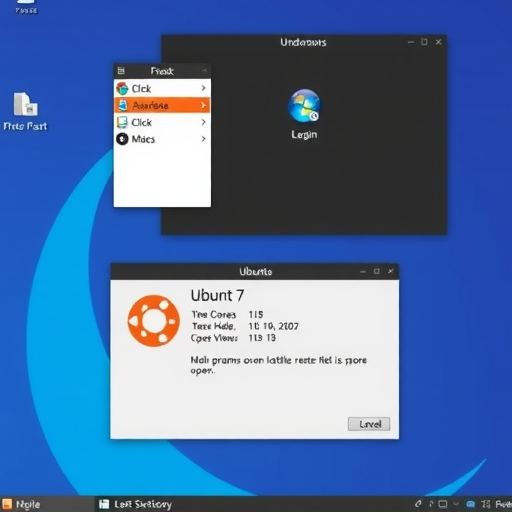The height and width of the screenshot is (512, 512).
Task: Open the Nglle start menu label
Action: 28,504
